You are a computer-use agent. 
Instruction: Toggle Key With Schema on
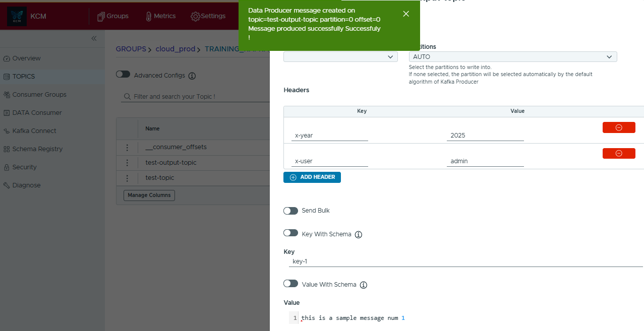coord(290,233)
